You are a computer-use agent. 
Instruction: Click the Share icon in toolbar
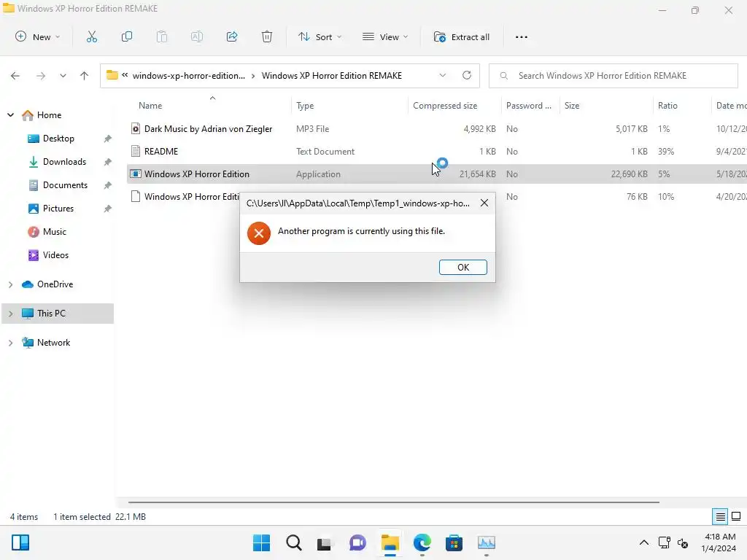232,36
